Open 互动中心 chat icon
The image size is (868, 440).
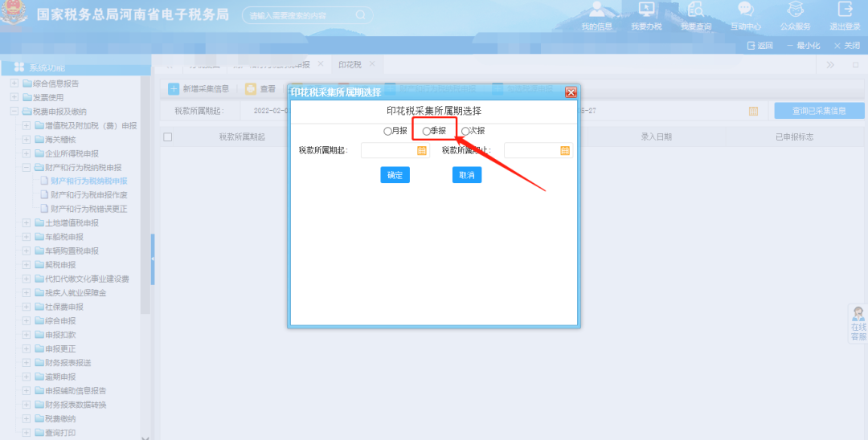[x=746, y=10]
